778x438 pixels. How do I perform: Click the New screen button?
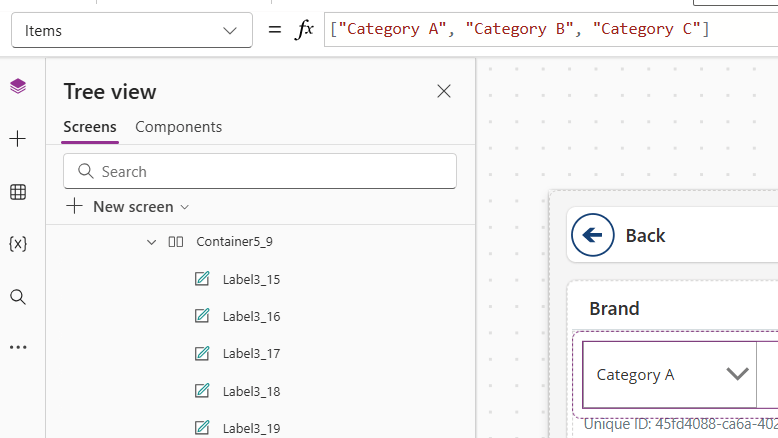[x=121, y=207]
